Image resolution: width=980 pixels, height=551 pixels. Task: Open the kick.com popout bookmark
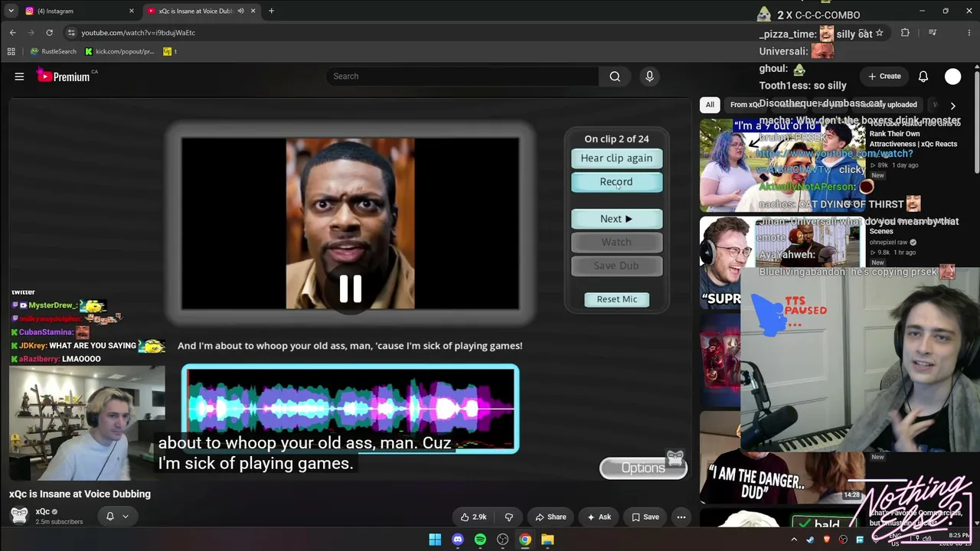pos(119,51)
